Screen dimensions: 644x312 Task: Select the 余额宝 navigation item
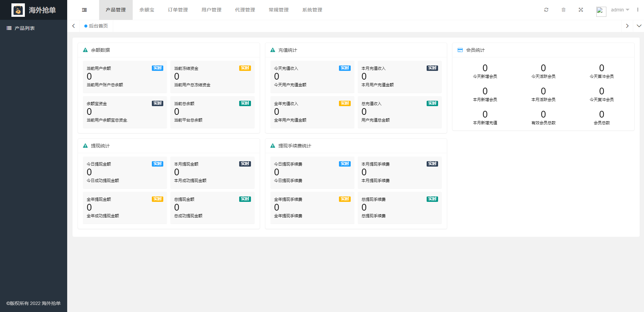(147, 10)
